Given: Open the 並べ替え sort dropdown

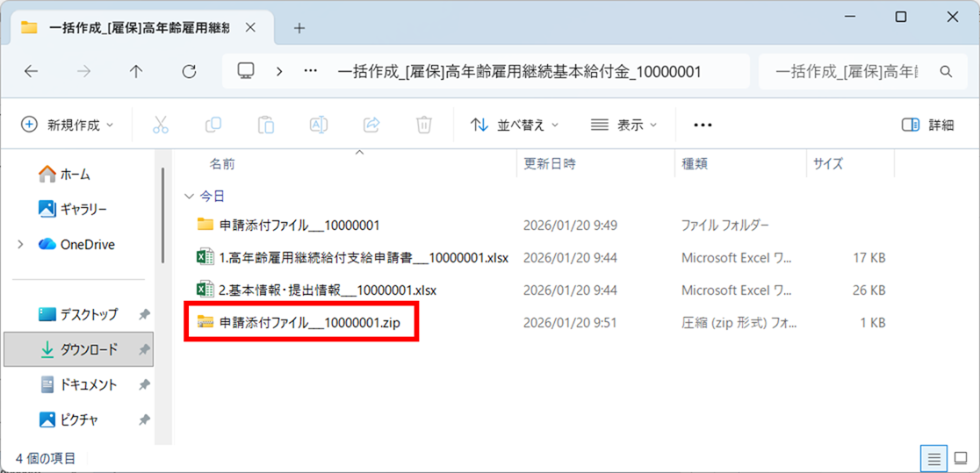Looking at the screenshot, I should coord(515,125).
